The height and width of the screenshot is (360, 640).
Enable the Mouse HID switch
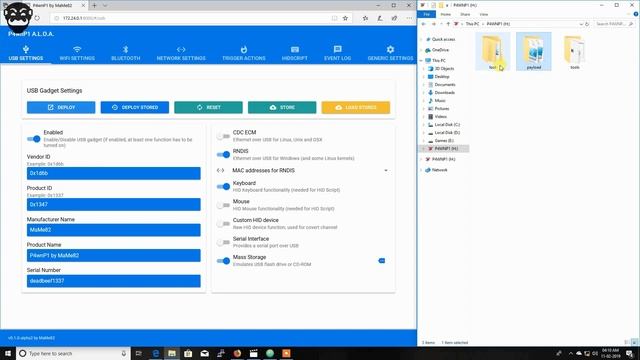pos(223,205)
